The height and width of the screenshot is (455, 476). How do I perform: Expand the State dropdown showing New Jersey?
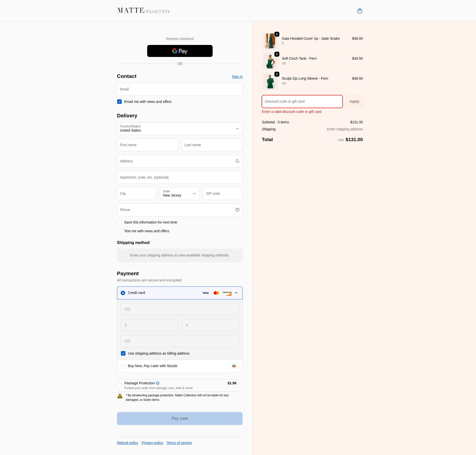pyautogui.click(x=180, y=194)
